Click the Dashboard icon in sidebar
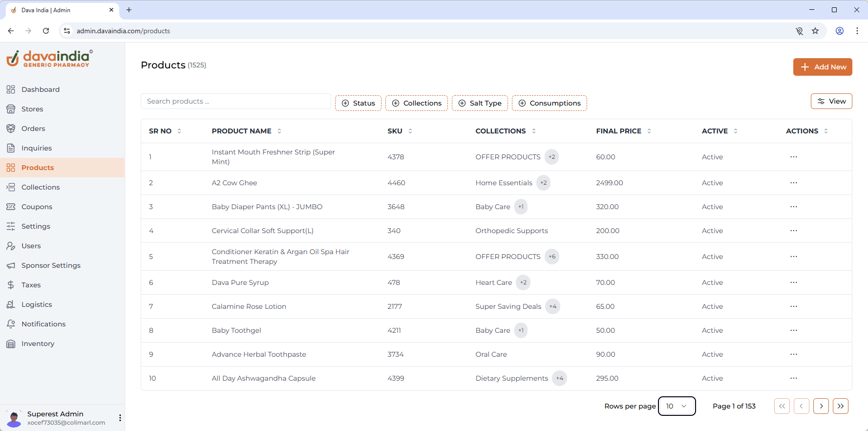The width and height of the screenshot is (868, 431). [x=11, y=89]
